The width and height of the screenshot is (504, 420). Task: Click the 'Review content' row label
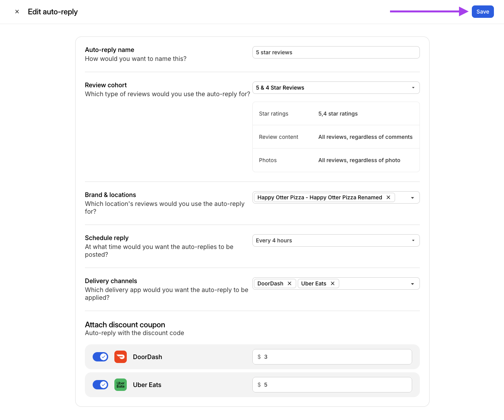pyautogui.click(x=278, y=137)
